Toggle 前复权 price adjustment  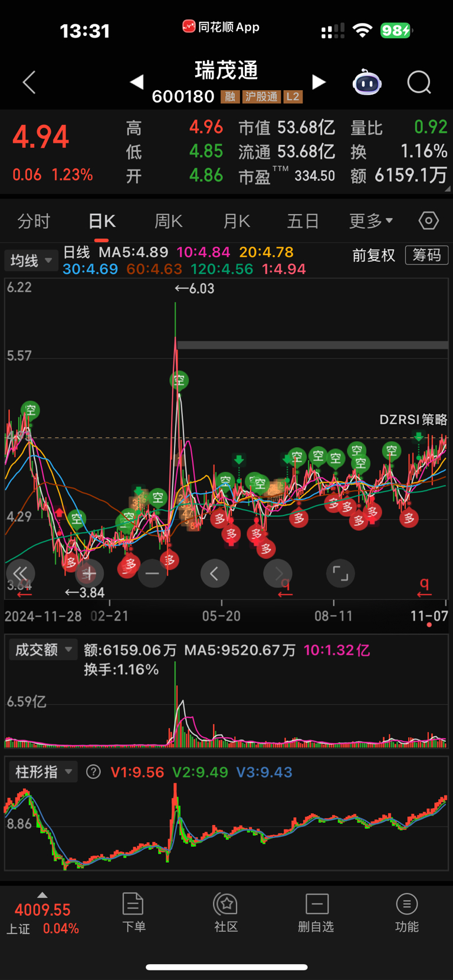[374, 255]
